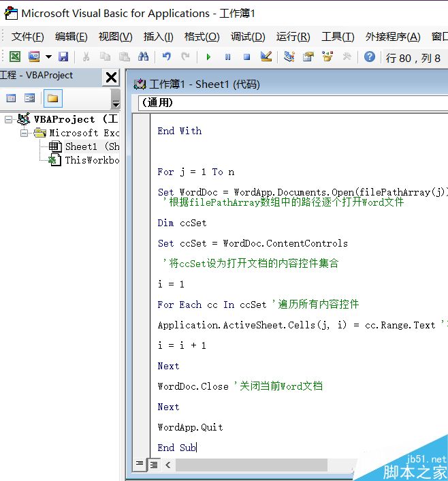Click the Toolbox wrench icon

tap(347, 57)
